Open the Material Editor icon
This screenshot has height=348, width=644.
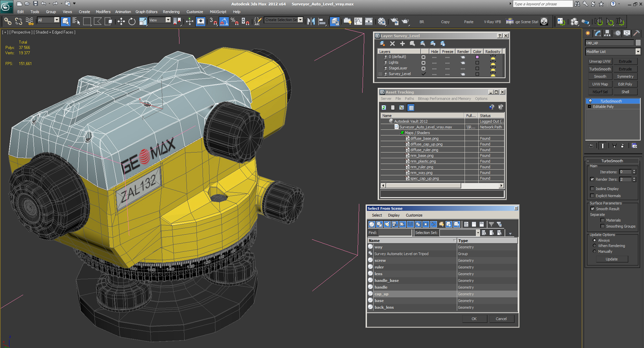coord(382,21)
